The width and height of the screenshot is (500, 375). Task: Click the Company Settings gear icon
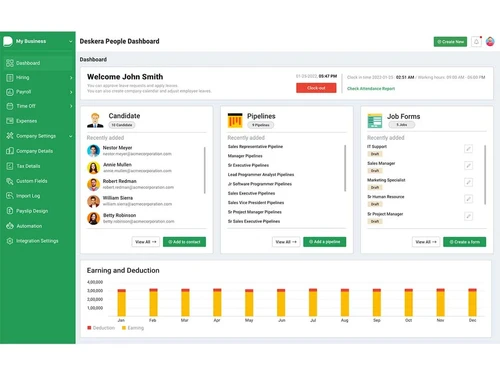10,136
